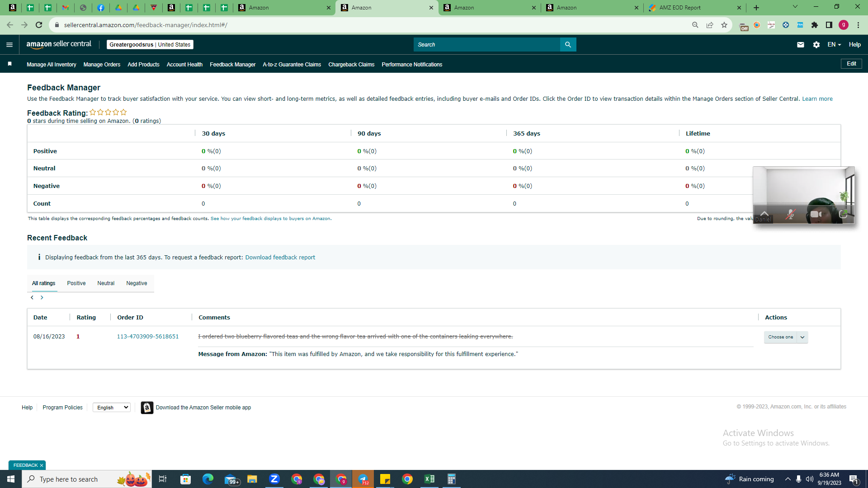
Task: Expand the video overlay up chevron
Action: [764, 213]
